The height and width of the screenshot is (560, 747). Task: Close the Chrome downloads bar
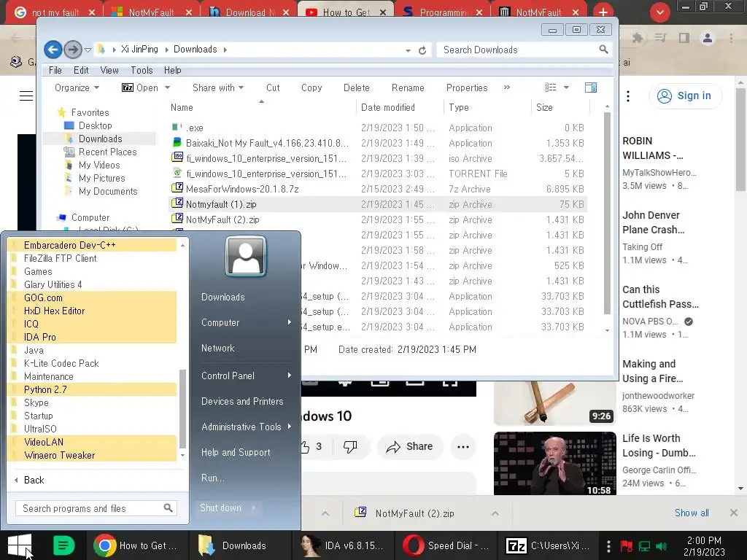734,513
